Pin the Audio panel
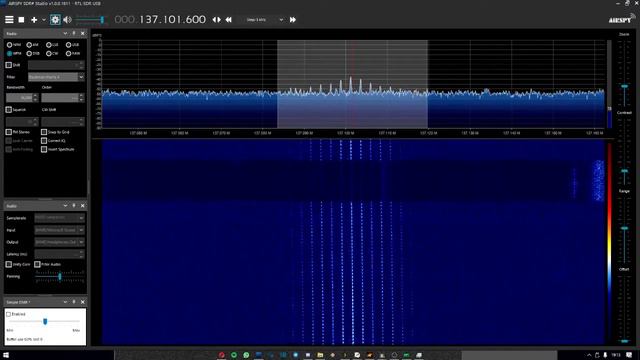Image resolution: width=640 pixels, height=360 pixels. (x=74, y=206)
